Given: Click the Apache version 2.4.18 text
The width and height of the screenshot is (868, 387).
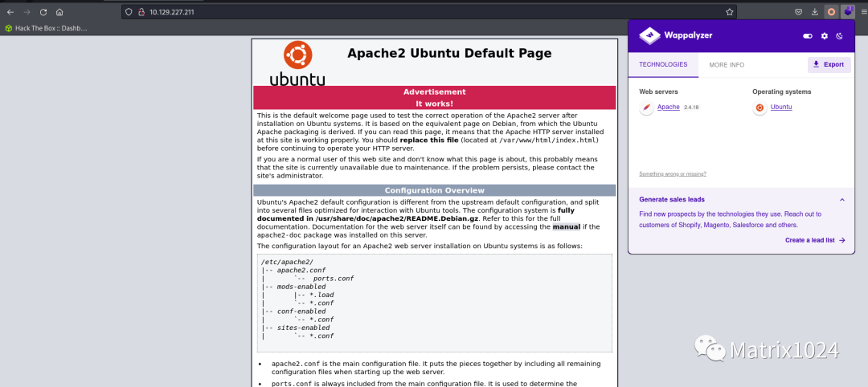Looking at the screenshot, I should 691,108.
